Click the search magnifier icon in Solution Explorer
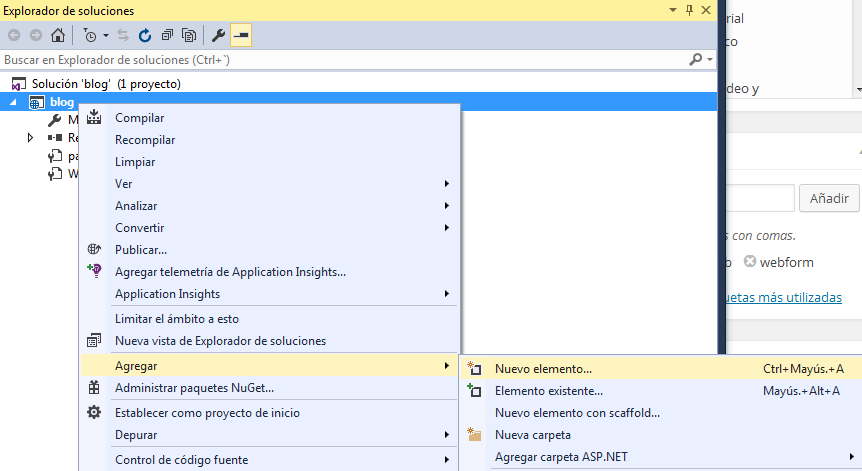The width and height of the screenshot is (862, 471). 696,60
